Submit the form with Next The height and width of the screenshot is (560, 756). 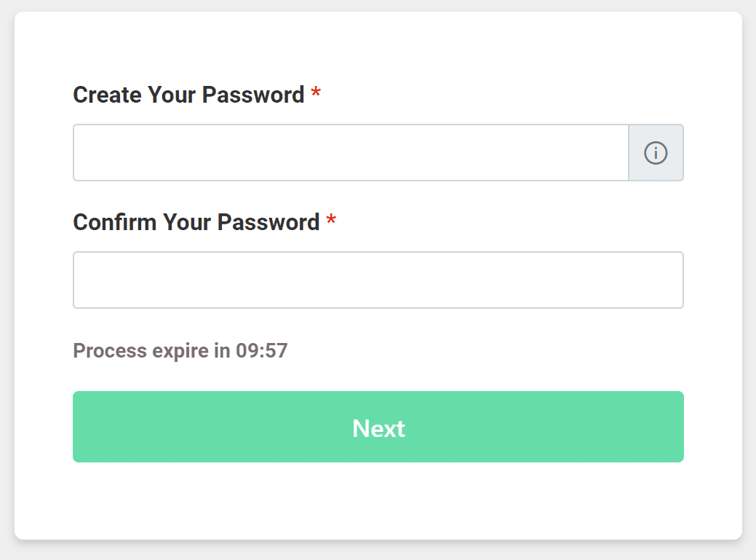point(378,427)
